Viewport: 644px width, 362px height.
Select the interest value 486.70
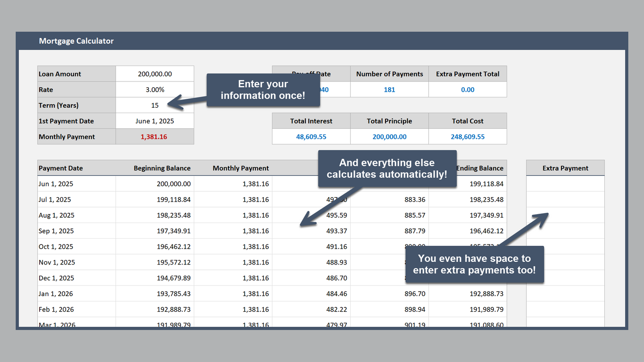(x=311, y=278)
